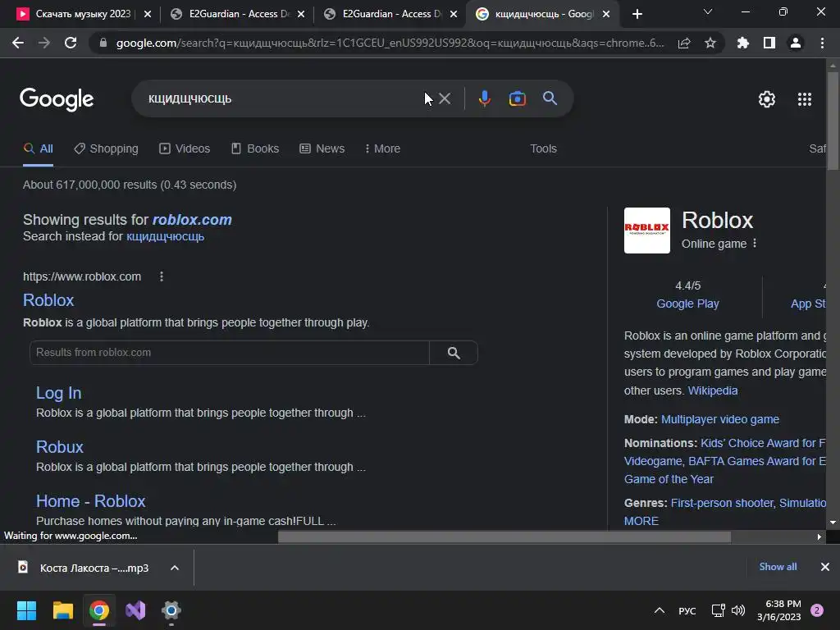Image resolution: width=840 pixels, height=630 pixels.
Task: Click the vertical scrollbar thumb
Action: click(833, 121)
